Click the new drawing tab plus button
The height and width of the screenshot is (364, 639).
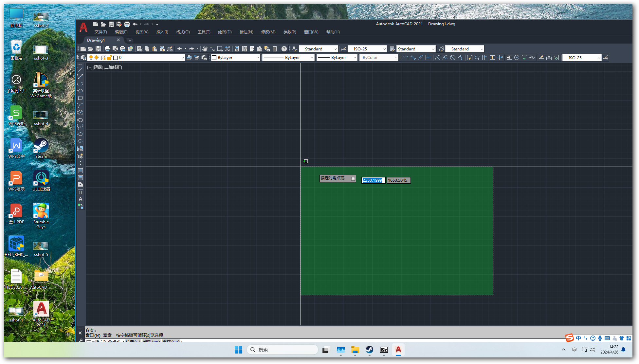point(130,40)
